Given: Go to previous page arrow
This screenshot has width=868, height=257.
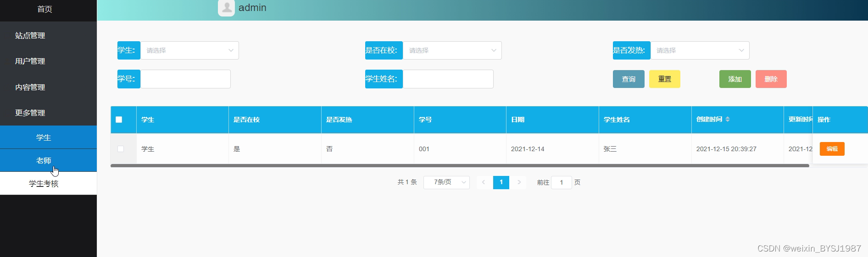Looking at the screenshot, I should [x=484, y=182].
